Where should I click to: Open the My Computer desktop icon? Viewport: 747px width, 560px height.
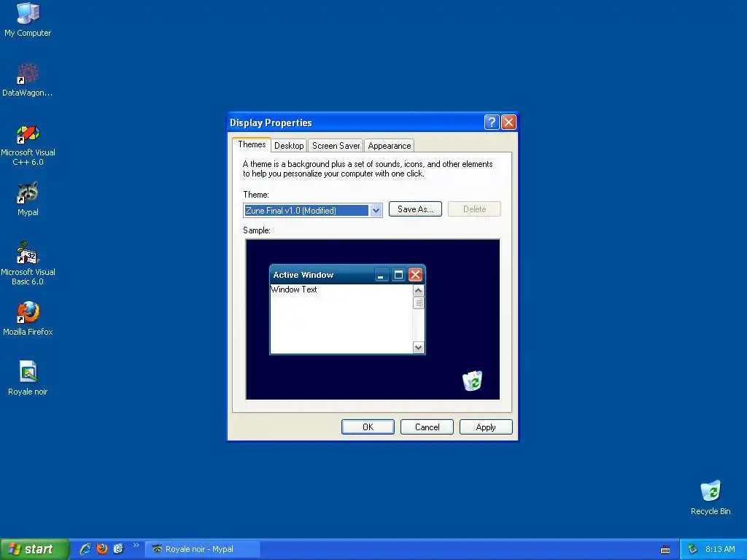point(28,19)
